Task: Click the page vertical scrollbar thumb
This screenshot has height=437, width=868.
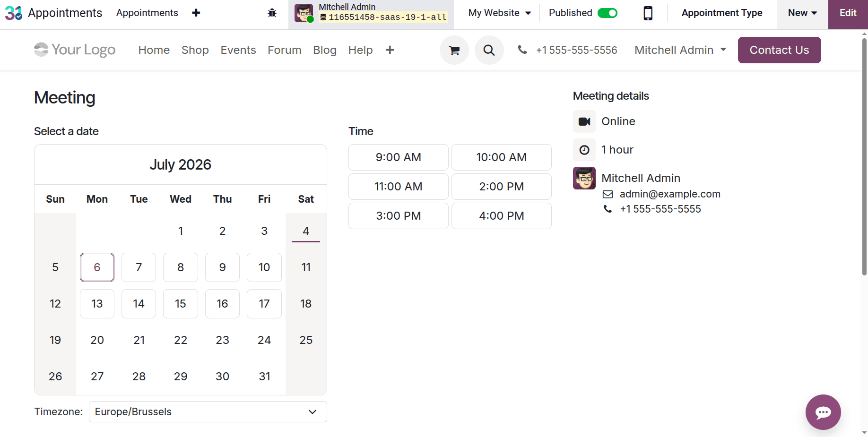Action: pos(864,156)
